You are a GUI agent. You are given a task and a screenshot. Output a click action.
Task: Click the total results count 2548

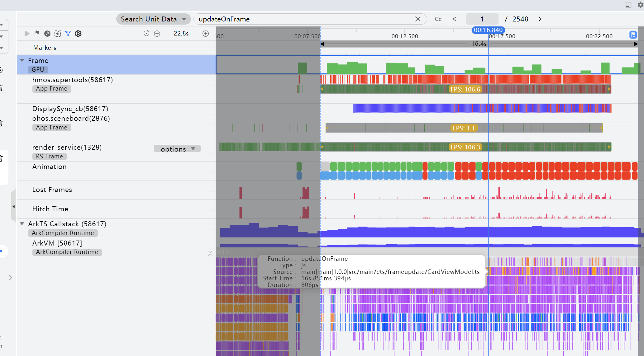coord(520,19)
